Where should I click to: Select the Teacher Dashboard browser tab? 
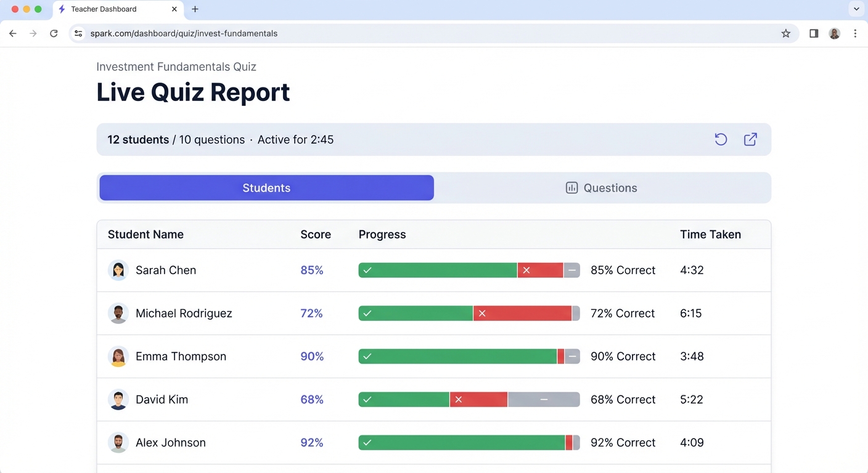117,9
